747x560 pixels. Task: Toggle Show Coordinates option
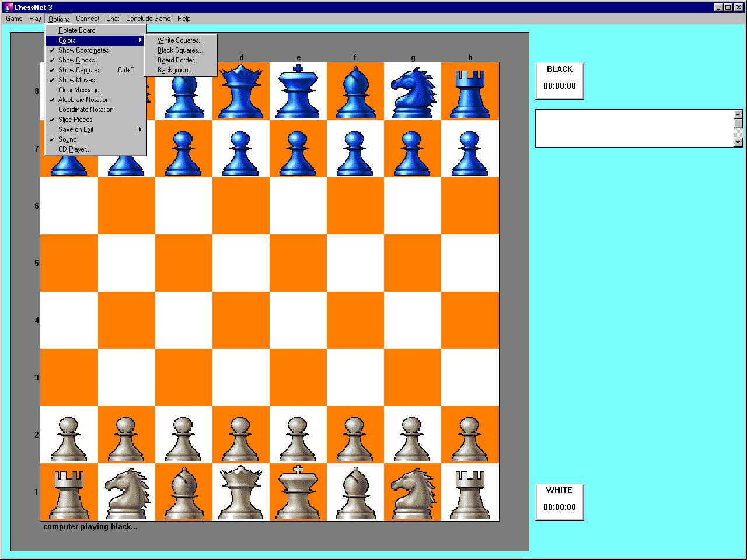coord(96,50)
